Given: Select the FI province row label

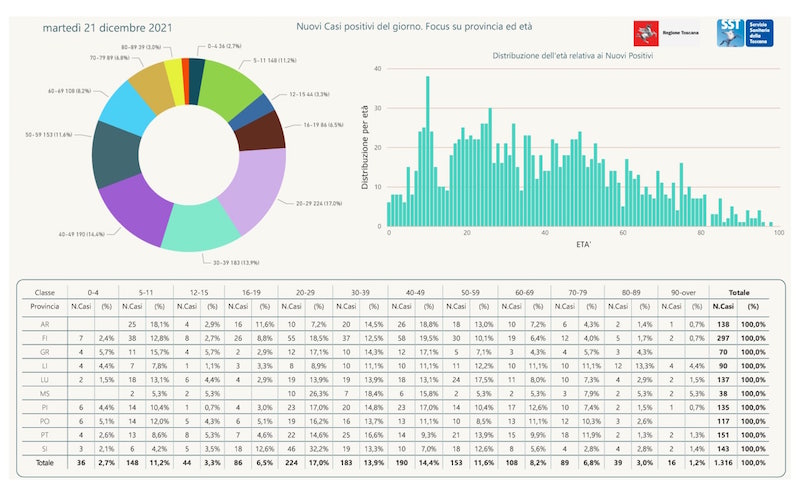Looking at the screenshot, I should coord(45,338).
